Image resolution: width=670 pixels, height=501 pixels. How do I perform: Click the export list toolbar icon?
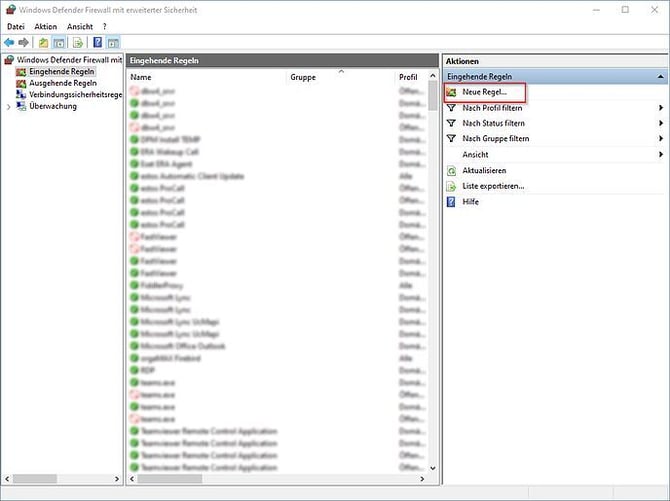76,43
